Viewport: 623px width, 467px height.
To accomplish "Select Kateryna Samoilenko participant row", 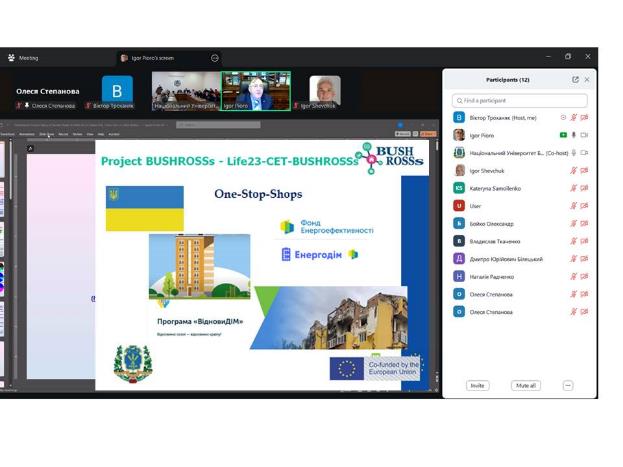I will tap(520, 188).
